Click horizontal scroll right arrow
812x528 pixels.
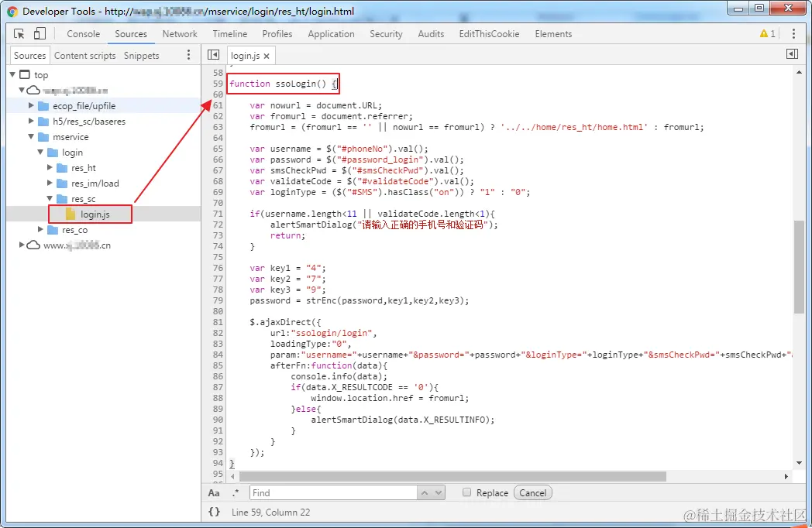tap(786, 476)
